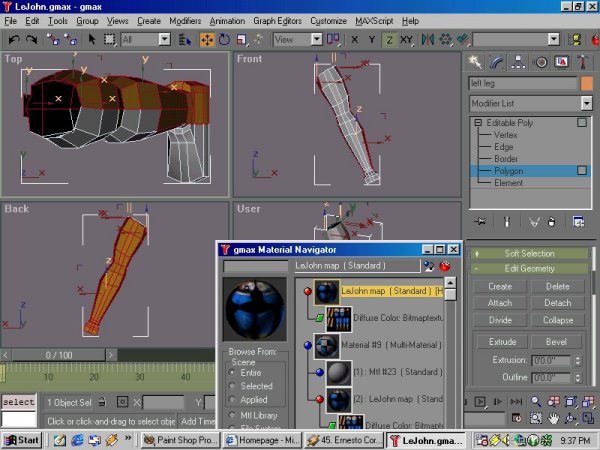Screen dimensions: 600x450
Task: Open the Hierarchy command panel tab
Action: 518,62
